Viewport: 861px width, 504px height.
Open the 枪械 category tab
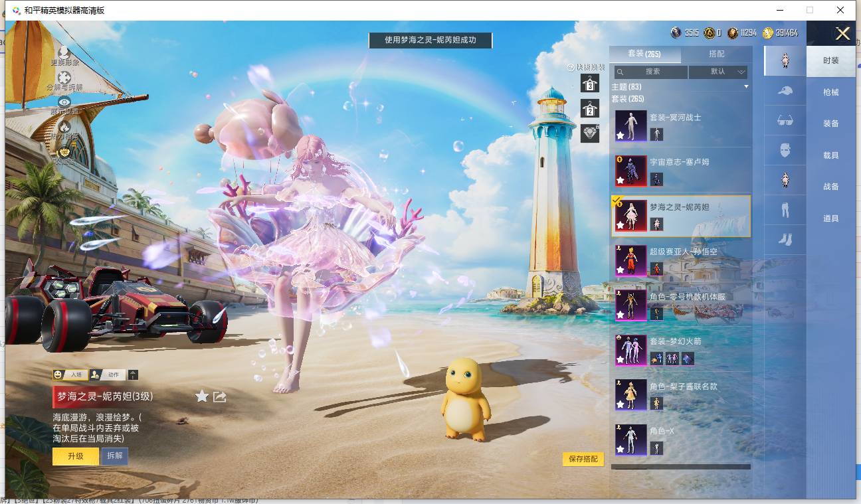(831, 92)
